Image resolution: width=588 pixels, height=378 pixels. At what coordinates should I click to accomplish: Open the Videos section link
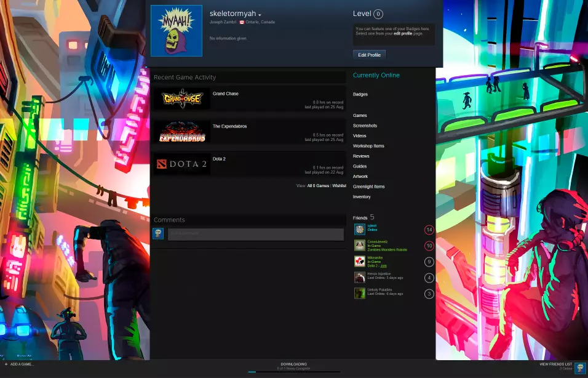coord(359,136)
